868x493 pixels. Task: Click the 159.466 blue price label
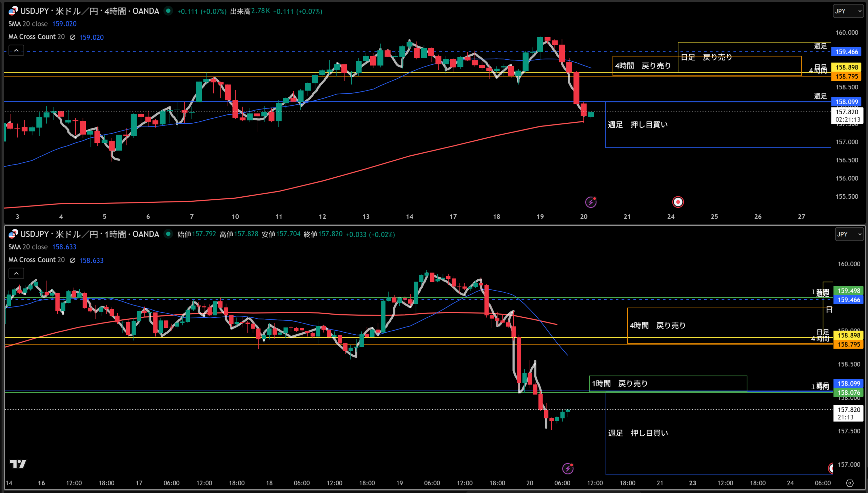click(x=847, y=52)
